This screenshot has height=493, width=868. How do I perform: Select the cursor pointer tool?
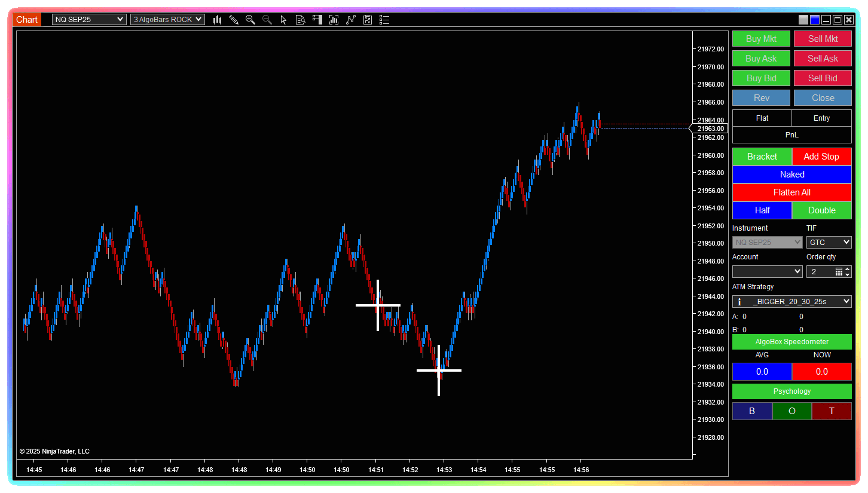(x=284, y=20)
